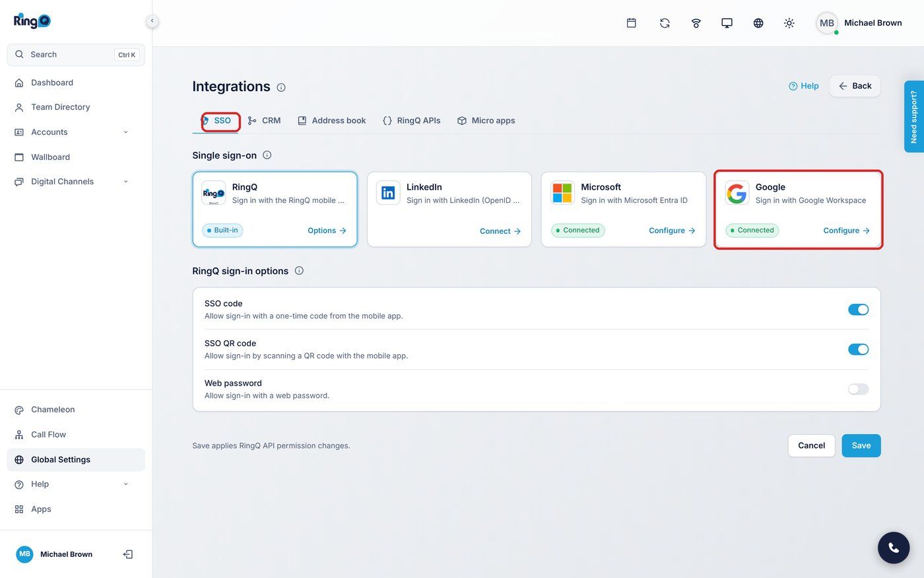Enable the Web password toggle
924x578 pixels.
coord(858,389)
